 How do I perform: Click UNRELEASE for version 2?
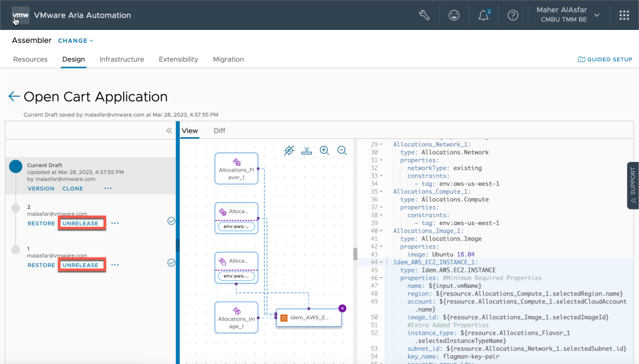(x=81, y=223)
